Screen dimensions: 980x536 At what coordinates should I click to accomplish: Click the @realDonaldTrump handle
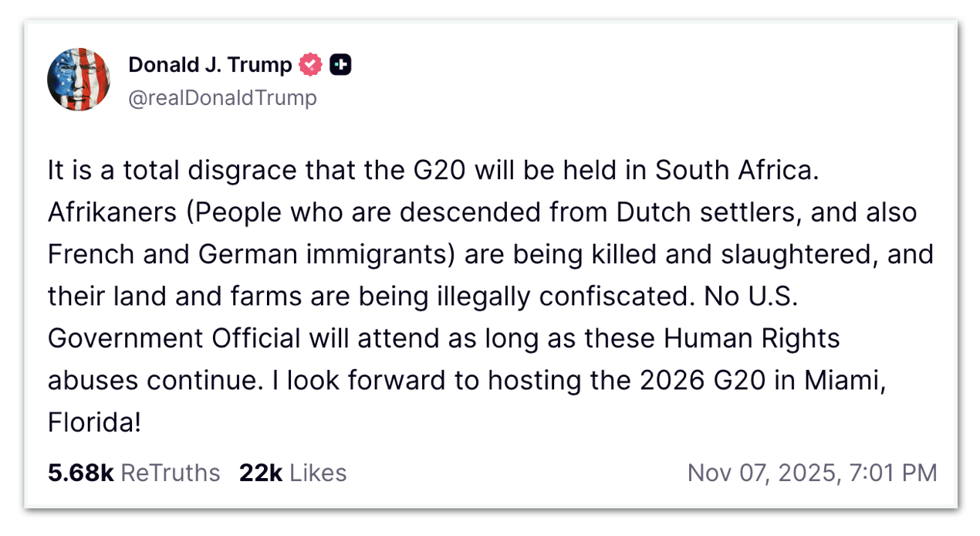click(x=222, y=98)
